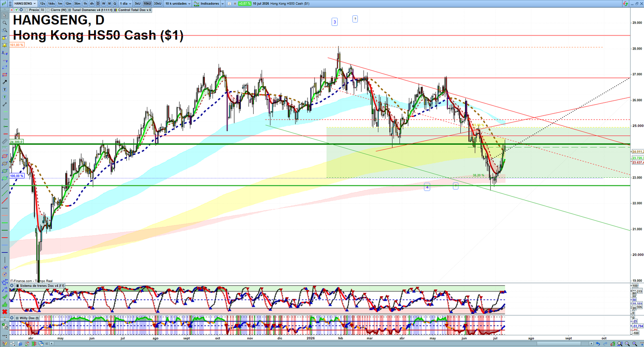This screenshot has height=347, width=644.
Task: Click the blue circled X icon beside Precio
Action: 21,10
